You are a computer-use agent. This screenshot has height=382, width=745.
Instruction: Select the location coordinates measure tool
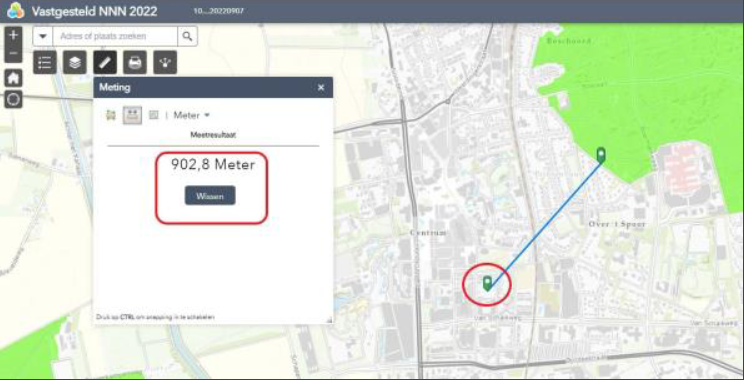coord(153,115)
